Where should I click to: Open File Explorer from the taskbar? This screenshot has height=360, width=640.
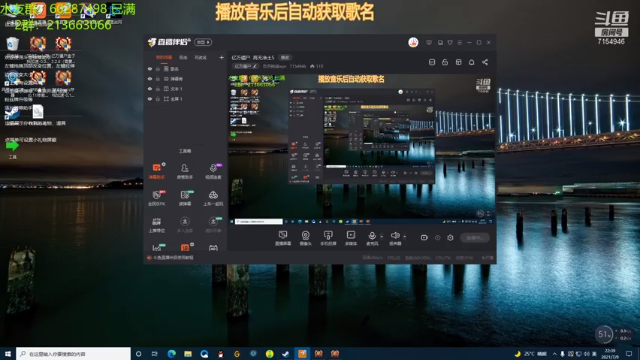[x=188, y=354]
